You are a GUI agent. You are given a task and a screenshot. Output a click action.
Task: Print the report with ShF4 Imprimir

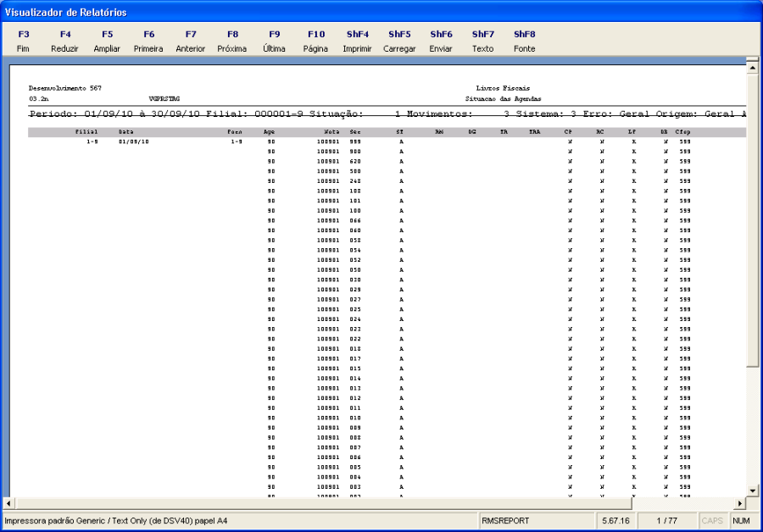(357, 42)
